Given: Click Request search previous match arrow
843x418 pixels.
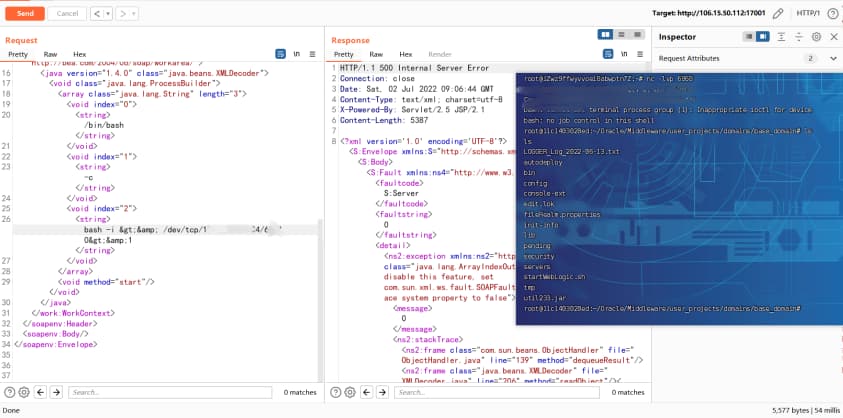Looking at the screenshot, I should [41, 392].
